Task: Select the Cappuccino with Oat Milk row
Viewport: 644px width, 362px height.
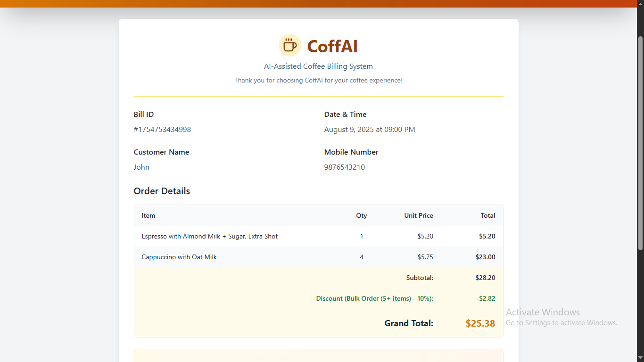Action: click(179, 257)
